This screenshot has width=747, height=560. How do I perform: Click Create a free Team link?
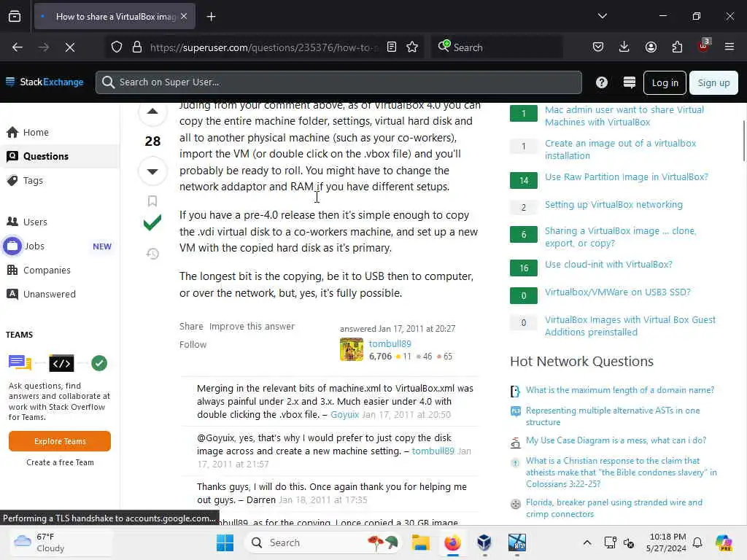click(60, 462)
